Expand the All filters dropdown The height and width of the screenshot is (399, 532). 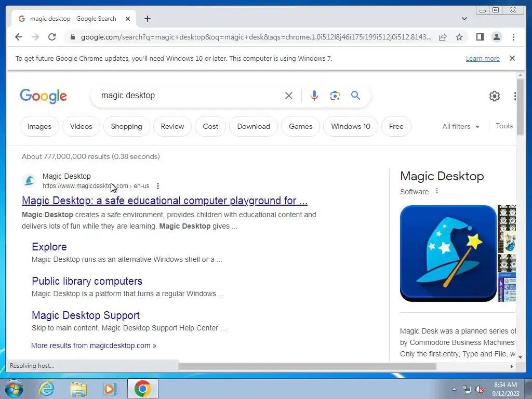pyautogui.click(x=461, y=126)
